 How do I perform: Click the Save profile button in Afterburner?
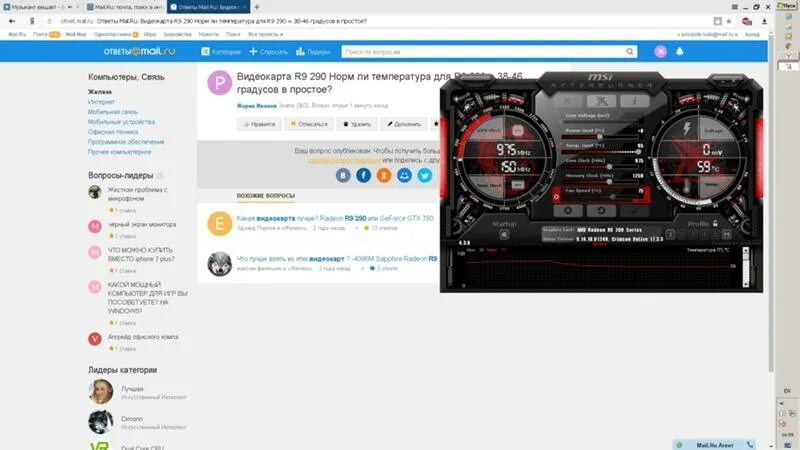tap(727, 234)
